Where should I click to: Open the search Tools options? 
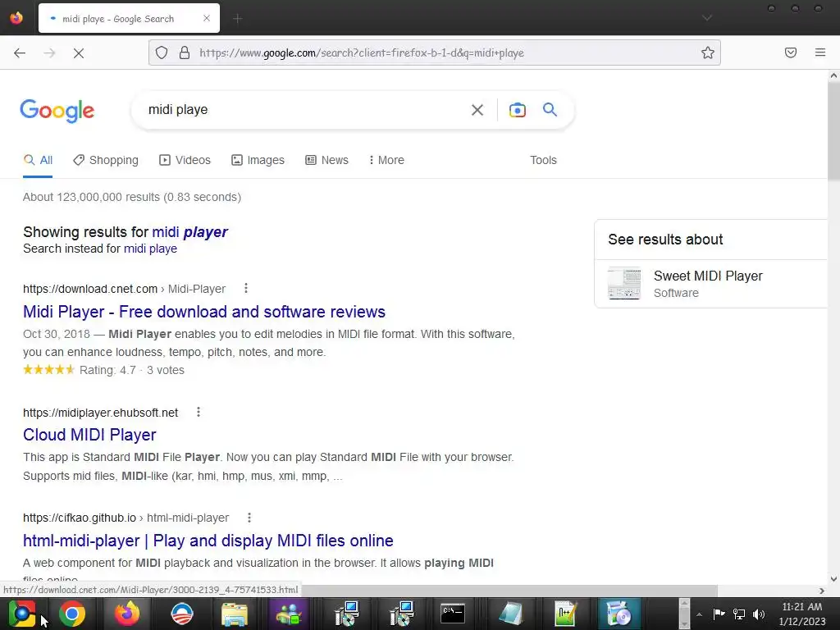pos(543,160)
